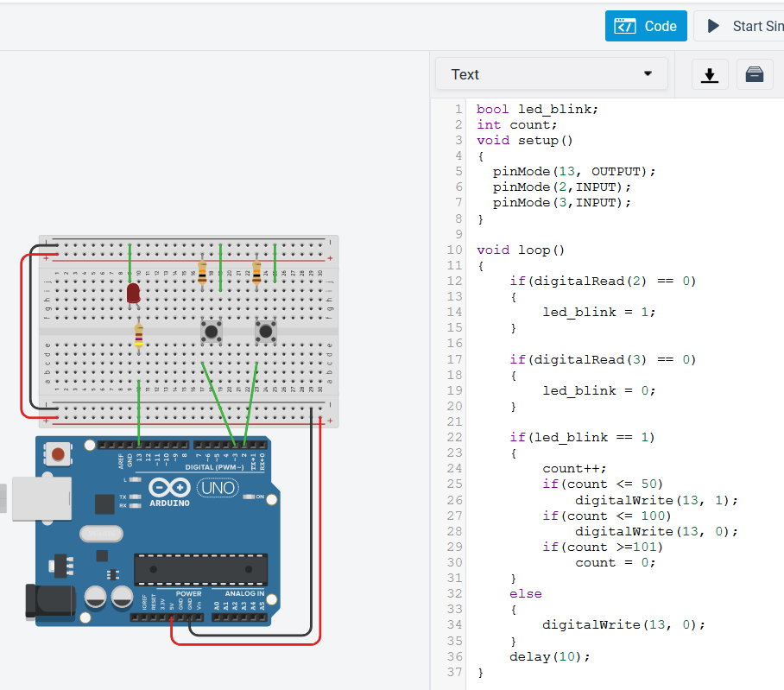Select the right pushbutton on breadboard
The width and height of the screenshot is (784, 690).
point(266,331)
